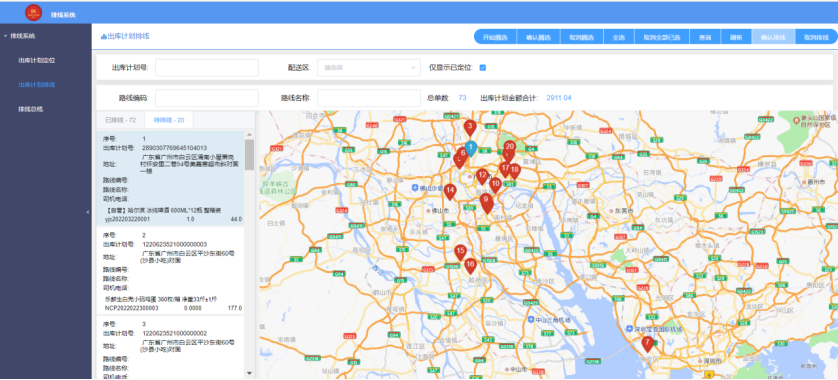
Task: Click map marker number 12
Action: pos(482,176)
